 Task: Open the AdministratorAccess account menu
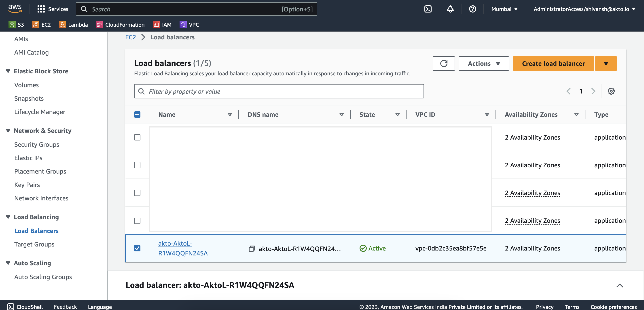coord(585,9)
